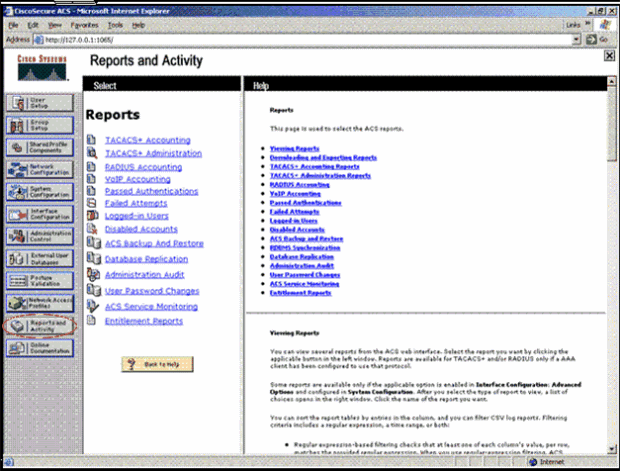Open the Network Configuration button
The width and height of the screenshot is (620, 471).
[40, 170]
